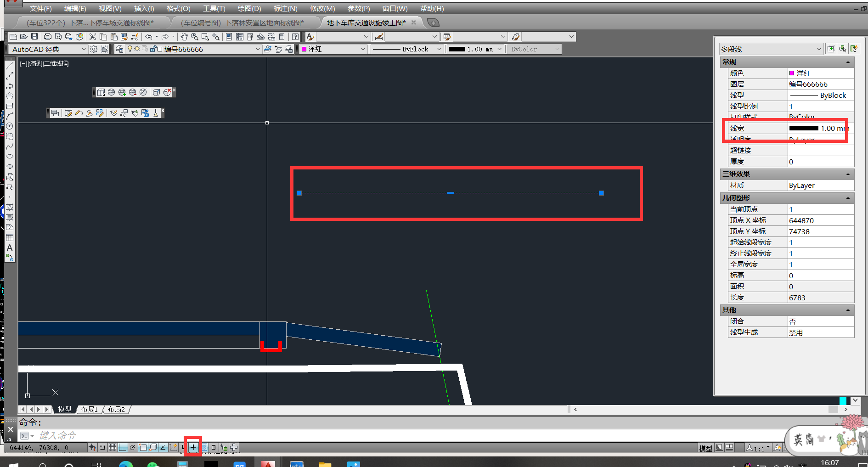
Task: Toggle Object Snap Tracking in status bar
Action: click(163, 447)
